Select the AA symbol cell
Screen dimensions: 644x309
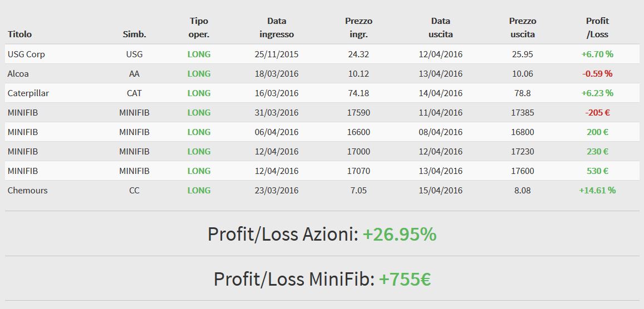(x=134, y=74)
